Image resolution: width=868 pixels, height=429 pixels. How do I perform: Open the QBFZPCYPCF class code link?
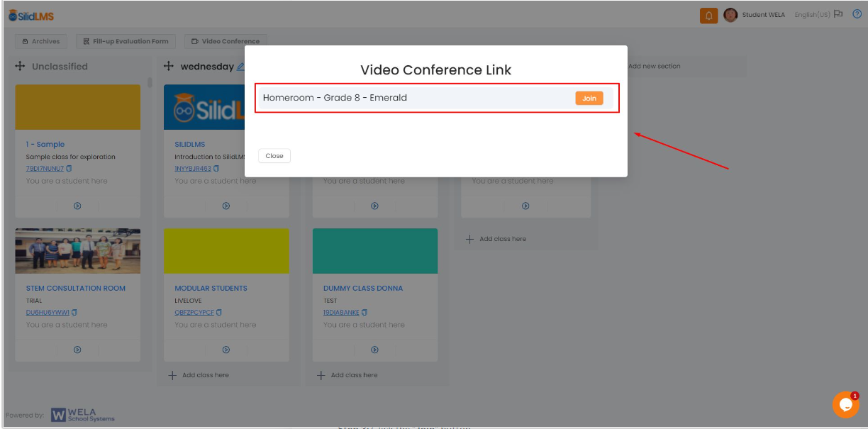(194, 312)
